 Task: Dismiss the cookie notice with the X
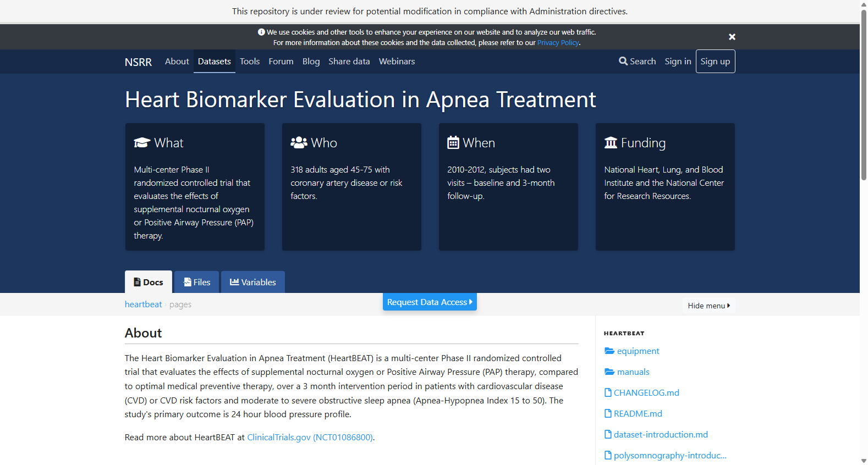(732, 37)
